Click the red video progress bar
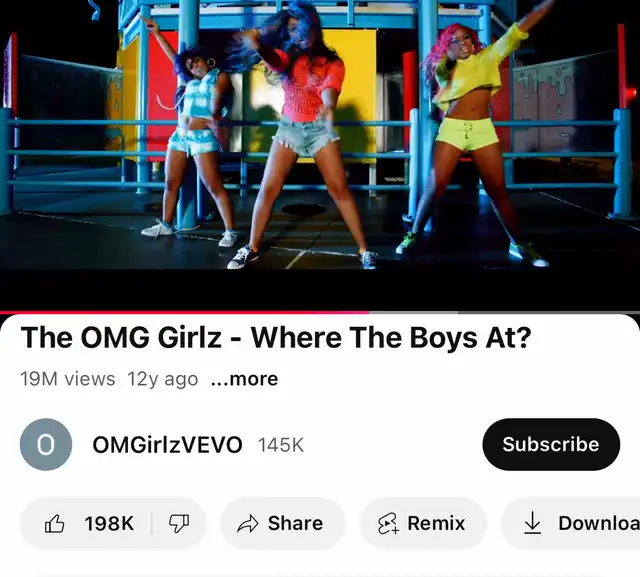640x577 pixels. tap(184, 313)
